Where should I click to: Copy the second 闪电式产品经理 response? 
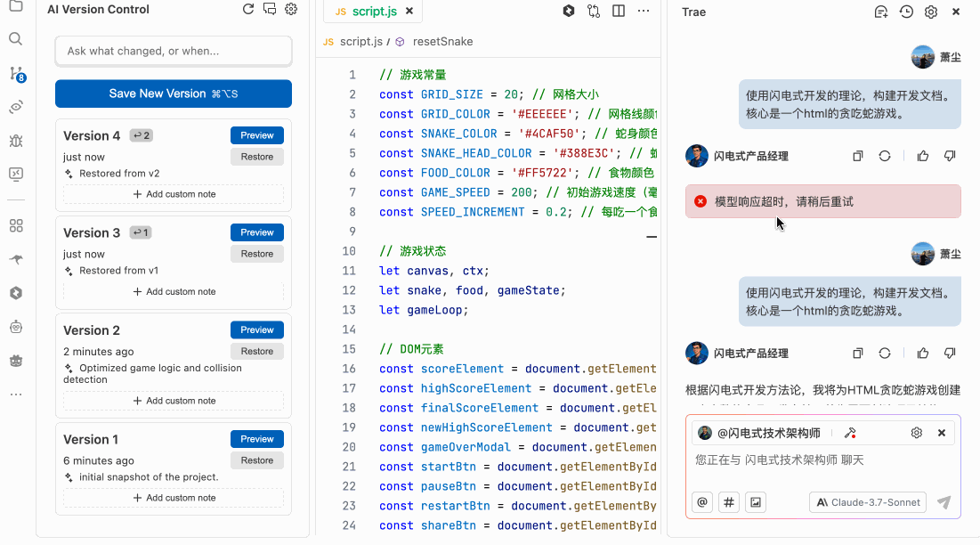pyautogui.click(x=858, y=354)
